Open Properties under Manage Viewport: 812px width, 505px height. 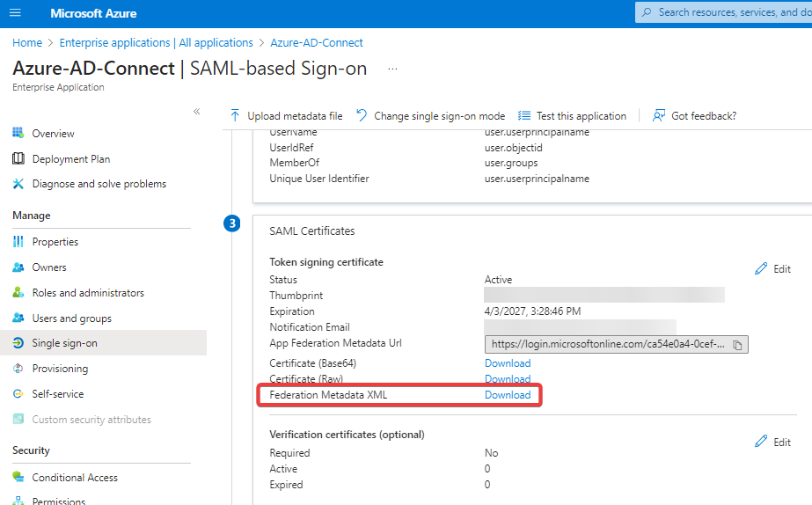click(x=55, y=242)
